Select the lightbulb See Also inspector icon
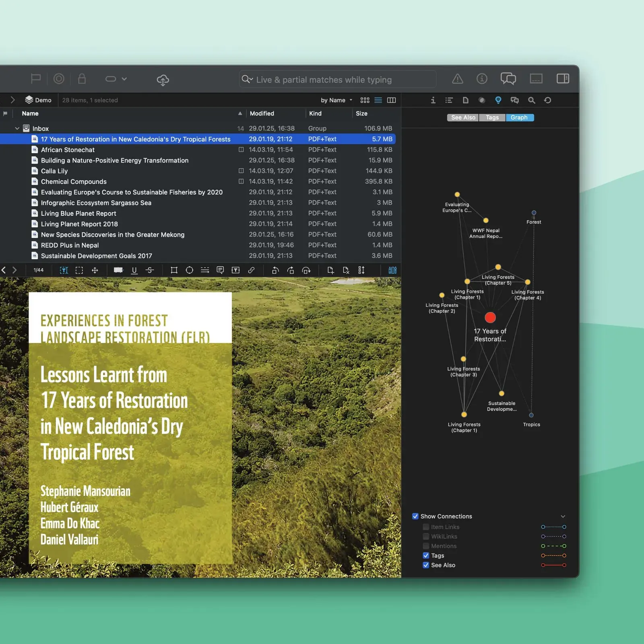The height and width of the screenshot is (644, 644). pos(498,100)
